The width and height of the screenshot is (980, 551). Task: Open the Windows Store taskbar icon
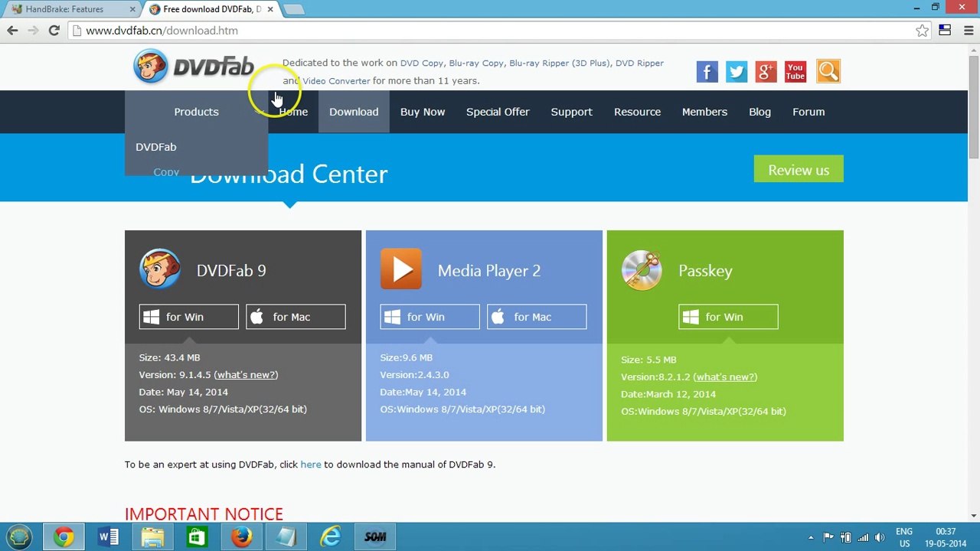[x=197, y=536]
